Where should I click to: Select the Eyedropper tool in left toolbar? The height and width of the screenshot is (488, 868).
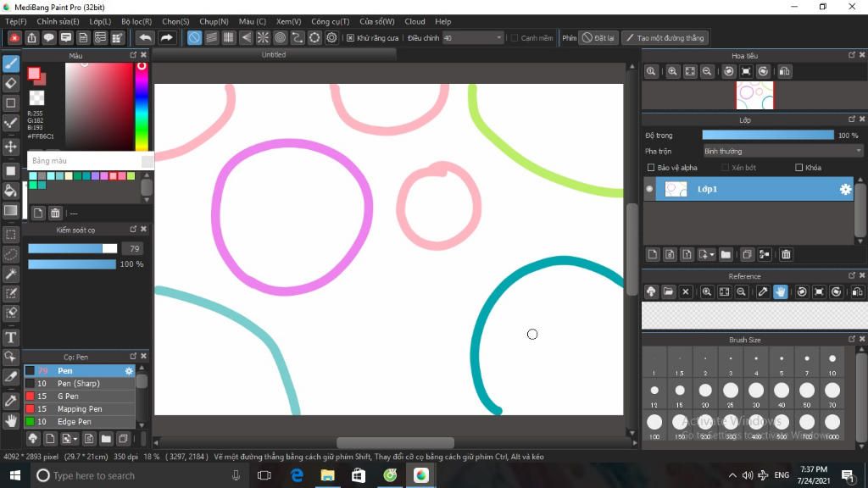(x=10, y=401)
